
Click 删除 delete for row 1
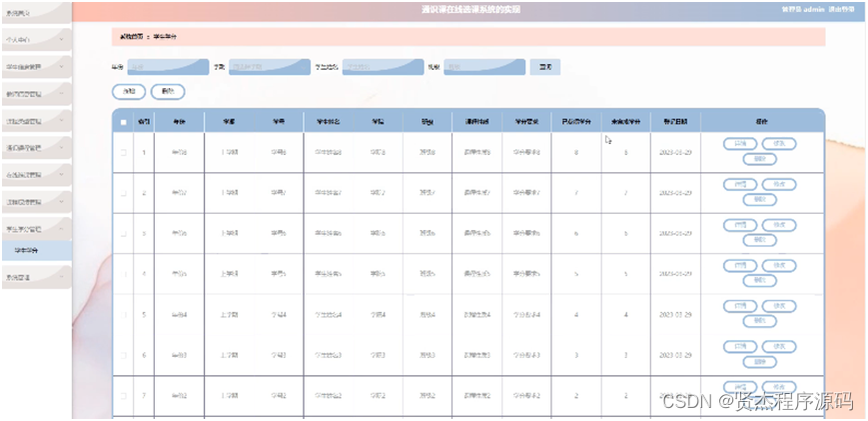[x=759, y=160]
